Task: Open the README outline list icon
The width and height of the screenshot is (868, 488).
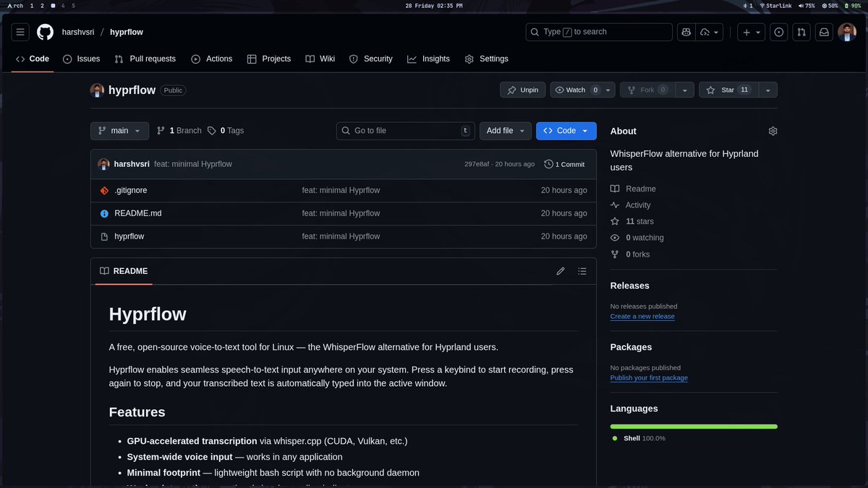Action: [582, 271]
